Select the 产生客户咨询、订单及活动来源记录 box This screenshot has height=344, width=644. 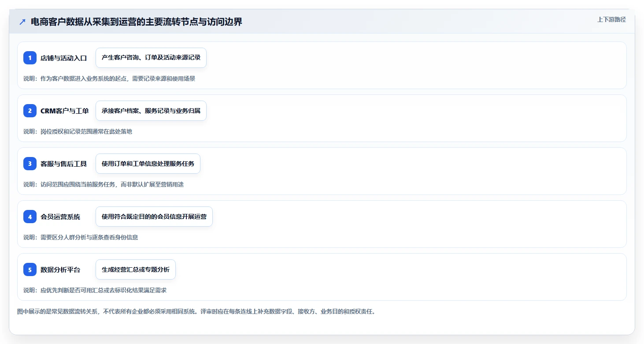coord(151,58)
